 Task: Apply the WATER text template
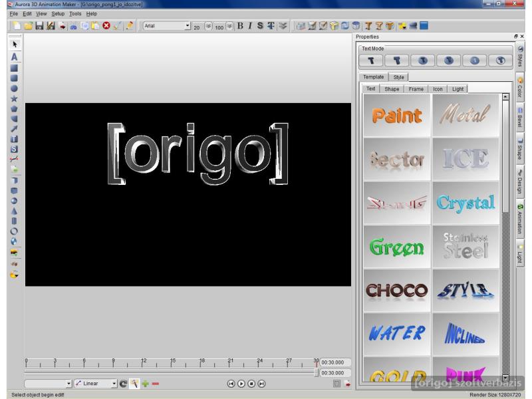click(396, 334)
